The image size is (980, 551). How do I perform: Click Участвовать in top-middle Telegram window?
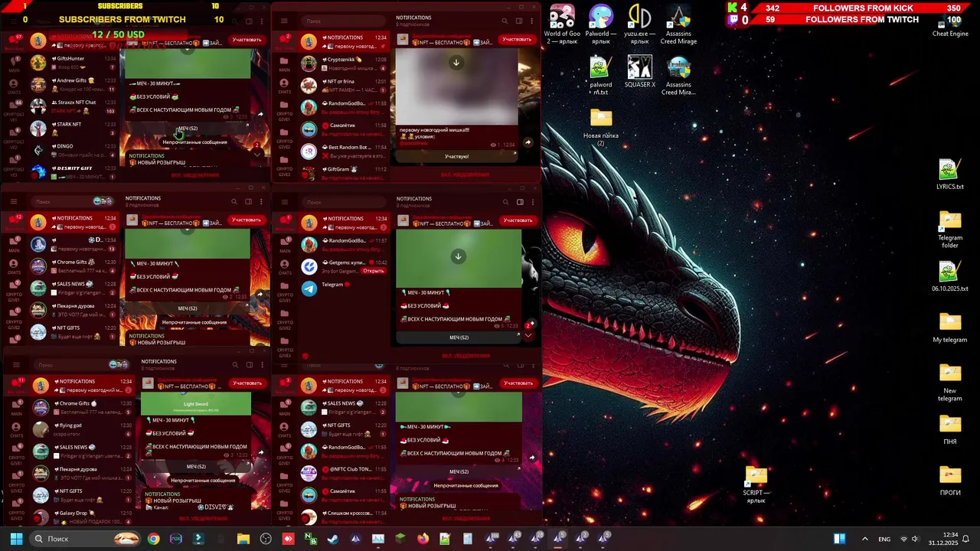517,40
